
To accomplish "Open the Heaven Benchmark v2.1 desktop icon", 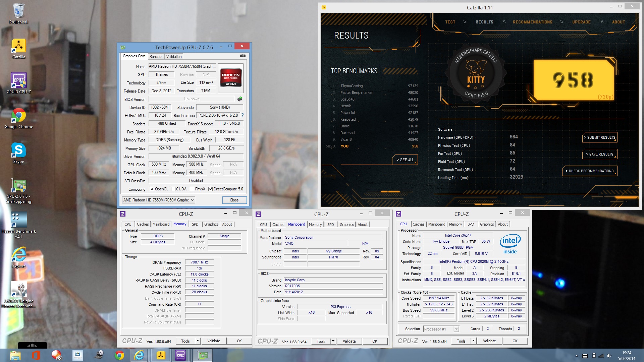I will (x=19, y=225).
